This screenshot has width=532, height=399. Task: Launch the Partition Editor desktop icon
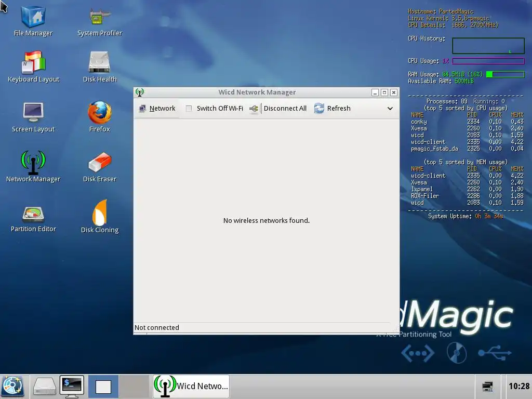pos(33,219)
